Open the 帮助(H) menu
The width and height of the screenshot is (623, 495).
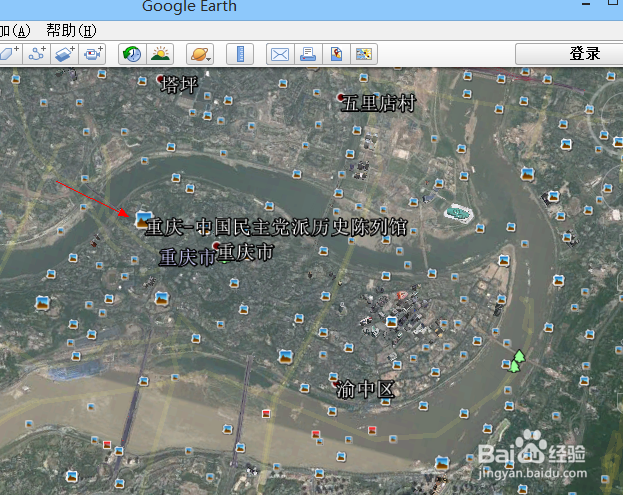click(x=72, y=30)
